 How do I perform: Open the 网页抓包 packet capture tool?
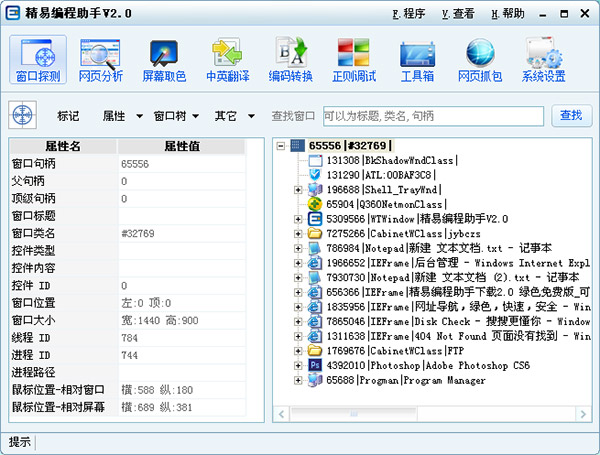(480, 60)
